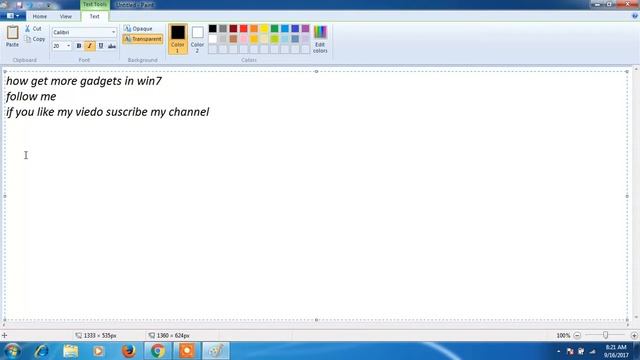
Task: Pick the indigo color swatch
Action: click(x=295, y=29)
